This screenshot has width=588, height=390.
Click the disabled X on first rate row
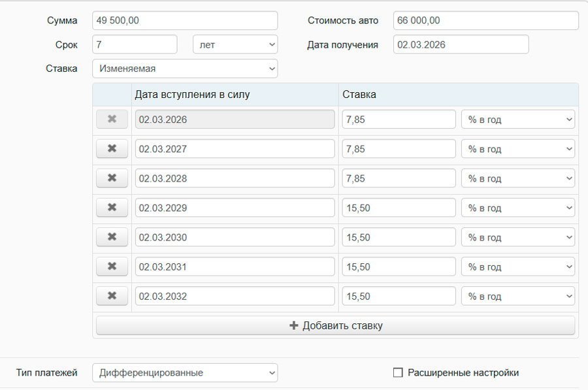112,120
